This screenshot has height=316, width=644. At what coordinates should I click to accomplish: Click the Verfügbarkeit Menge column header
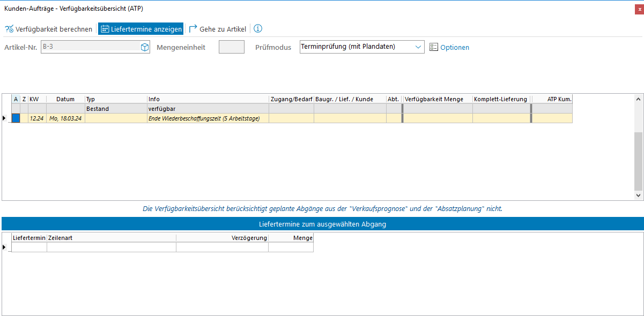click(437, 99)
